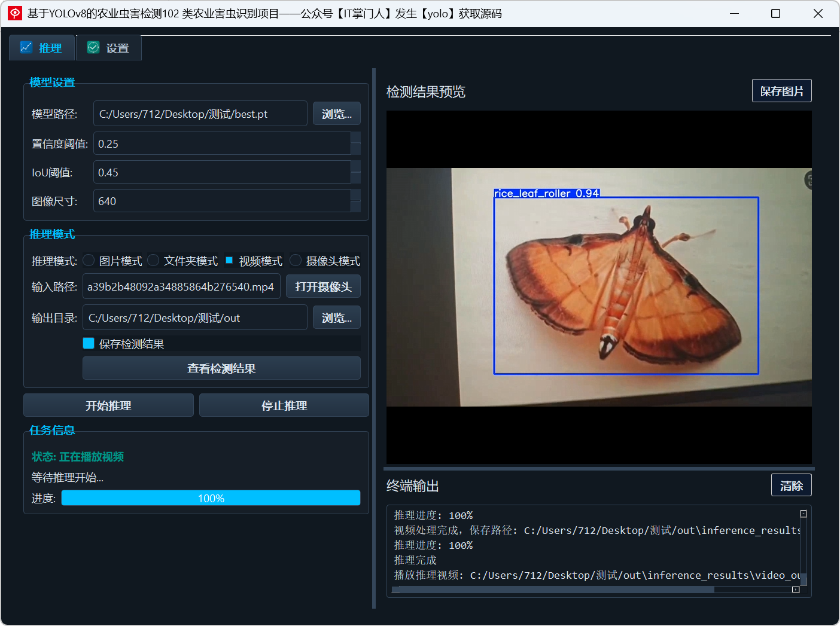Click the 模型路径 input field
The image size is (840, 626).
tap(200, 114)
